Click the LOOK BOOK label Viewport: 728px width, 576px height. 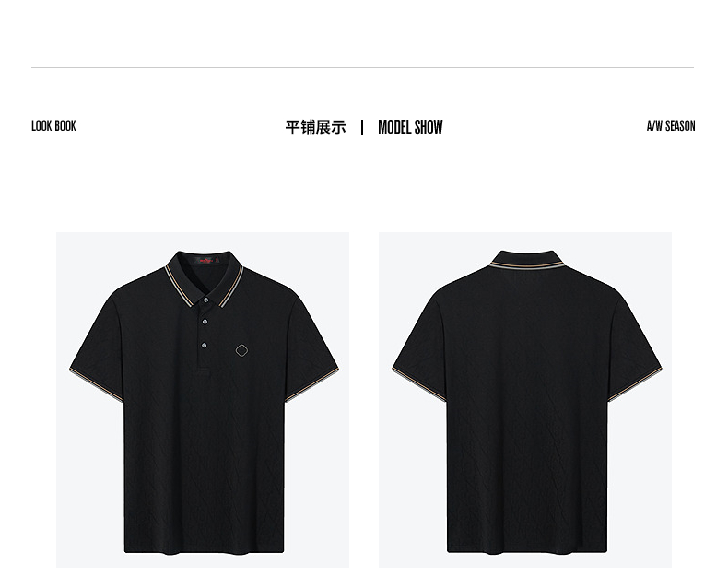pos(53,126)
